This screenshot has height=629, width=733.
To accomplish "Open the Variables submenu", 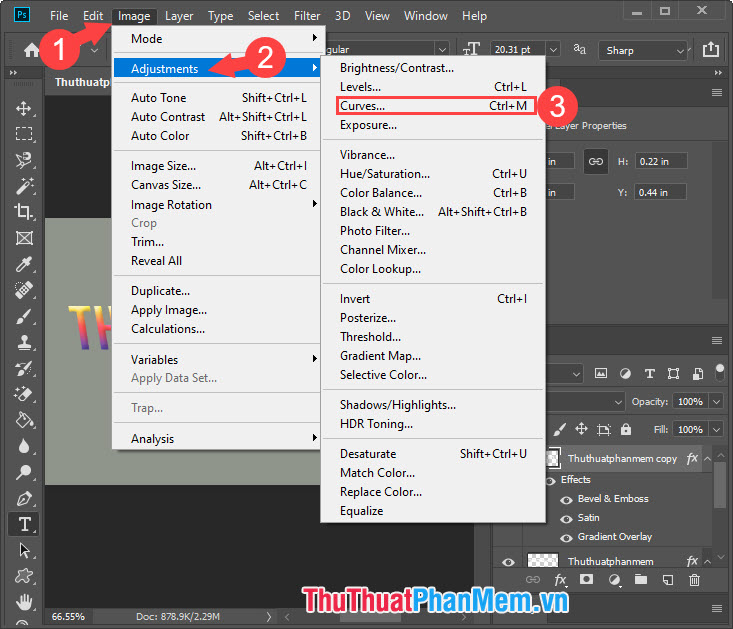I will coord(216,359).
